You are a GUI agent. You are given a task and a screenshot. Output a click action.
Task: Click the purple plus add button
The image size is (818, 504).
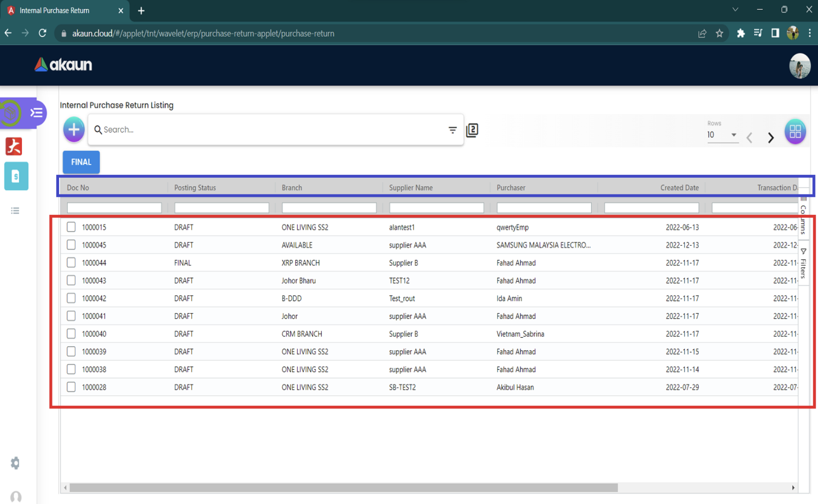74,130
